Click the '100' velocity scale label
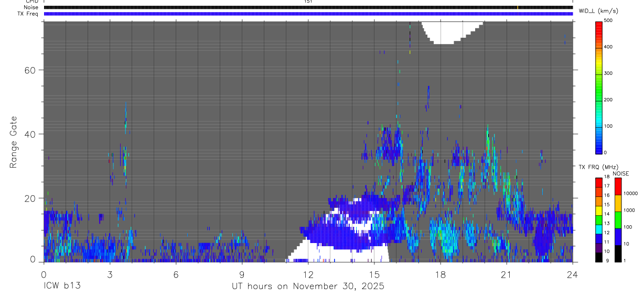644x297 pixels. [608, 126]
